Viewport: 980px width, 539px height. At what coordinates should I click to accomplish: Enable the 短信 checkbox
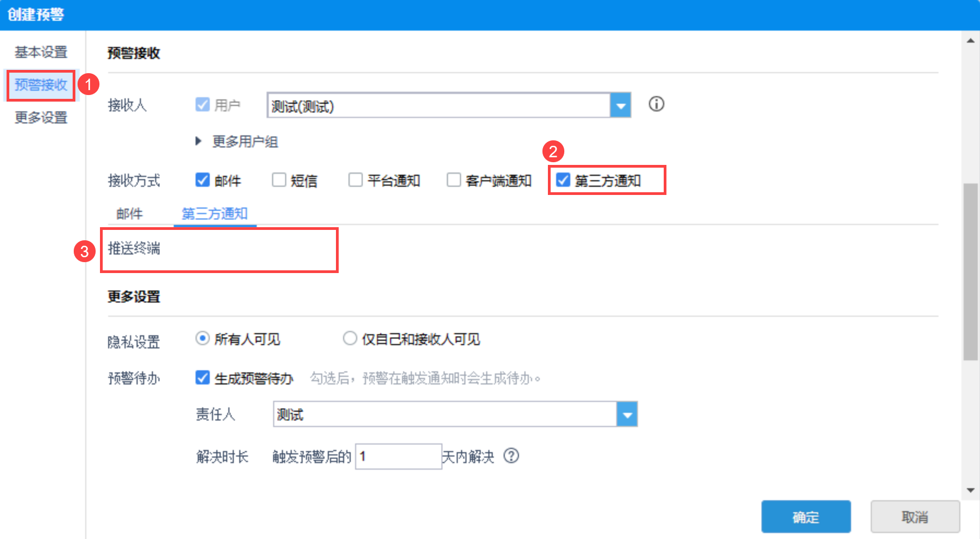[x=279, y=180]
